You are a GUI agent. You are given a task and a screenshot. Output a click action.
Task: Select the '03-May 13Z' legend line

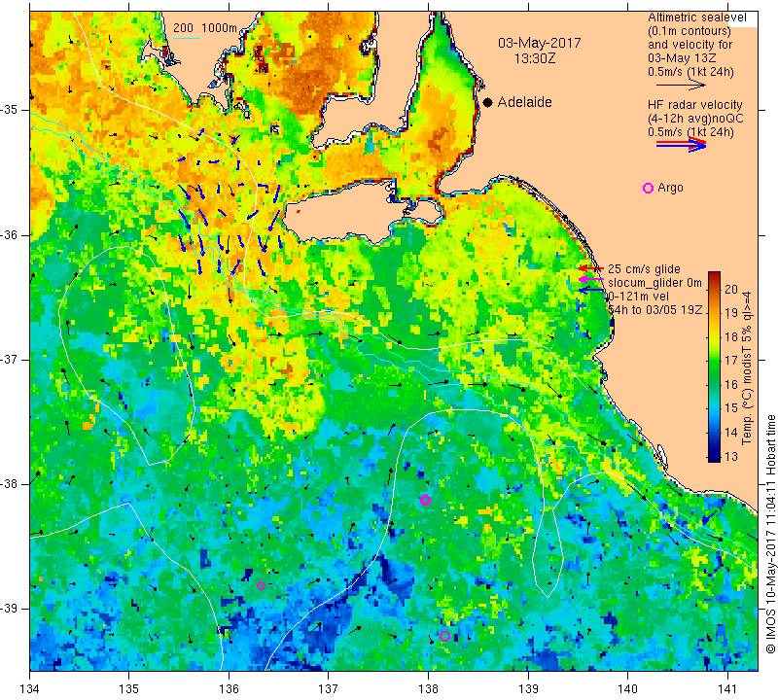click(682, 58)
